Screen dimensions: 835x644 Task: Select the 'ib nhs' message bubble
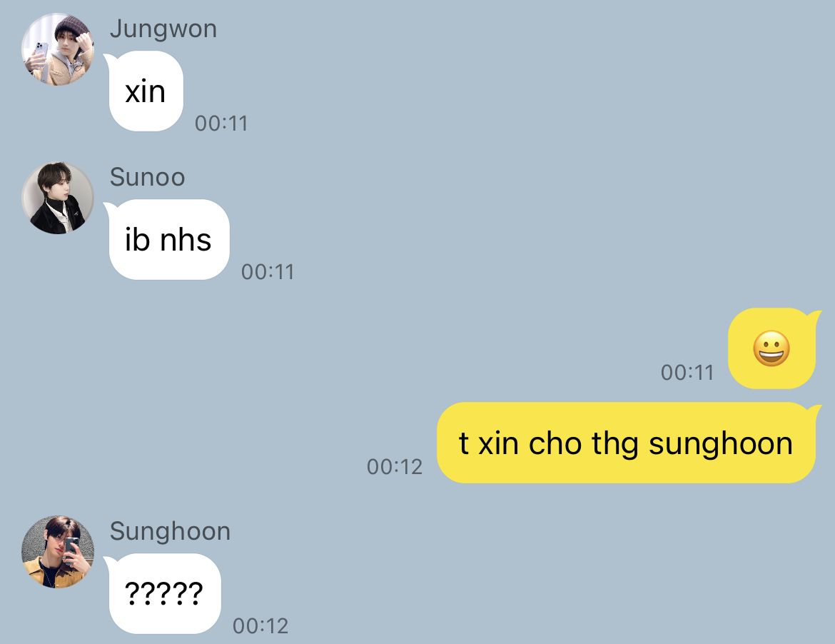[x=167, y=240]
